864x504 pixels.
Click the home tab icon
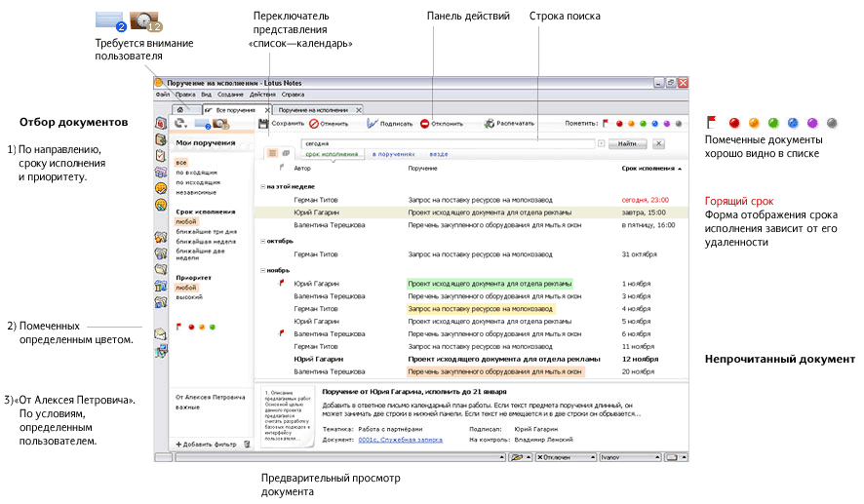tap(179, 111)
